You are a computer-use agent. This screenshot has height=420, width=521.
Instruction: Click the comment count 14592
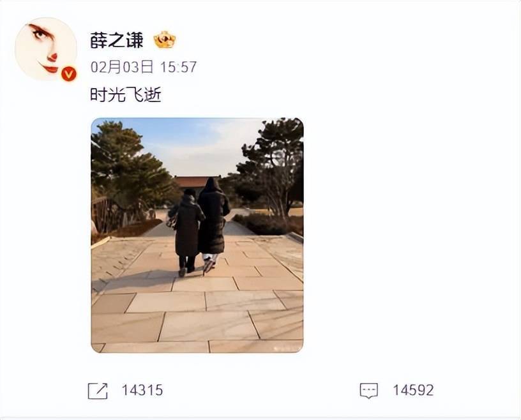pos(413,390)
